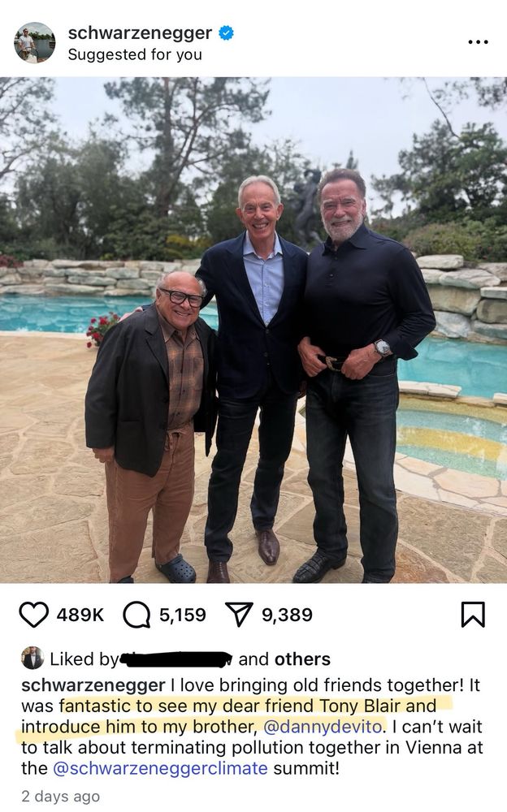This screenshot has height=812, width=507.
Task: View others who liked the post
Action: tap(302, 659)
